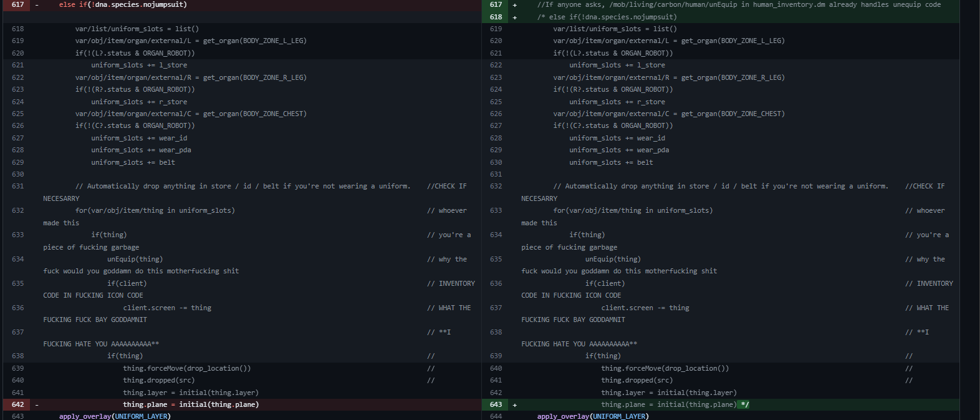Click "if(!(R?.status & ORGAN_ROBOT))" on line 624
The width and height of the screenshot is (980, 420).
click(613, 89)
